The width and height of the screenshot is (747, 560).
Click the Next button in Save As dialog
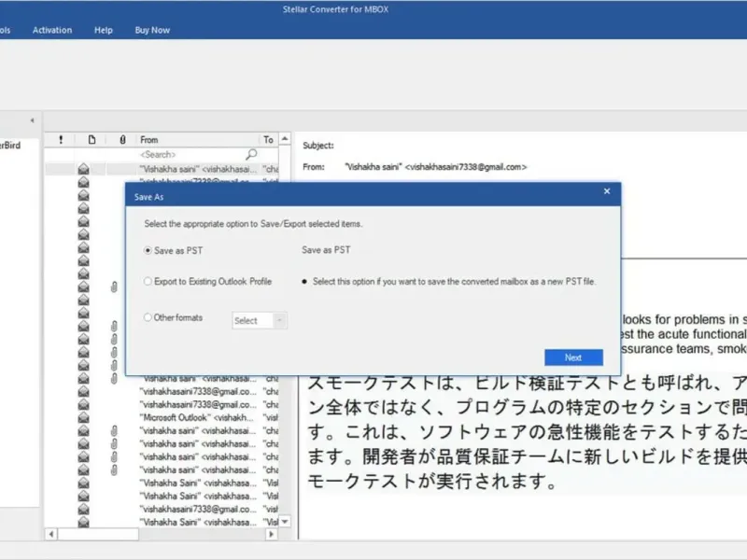(573, 357)
